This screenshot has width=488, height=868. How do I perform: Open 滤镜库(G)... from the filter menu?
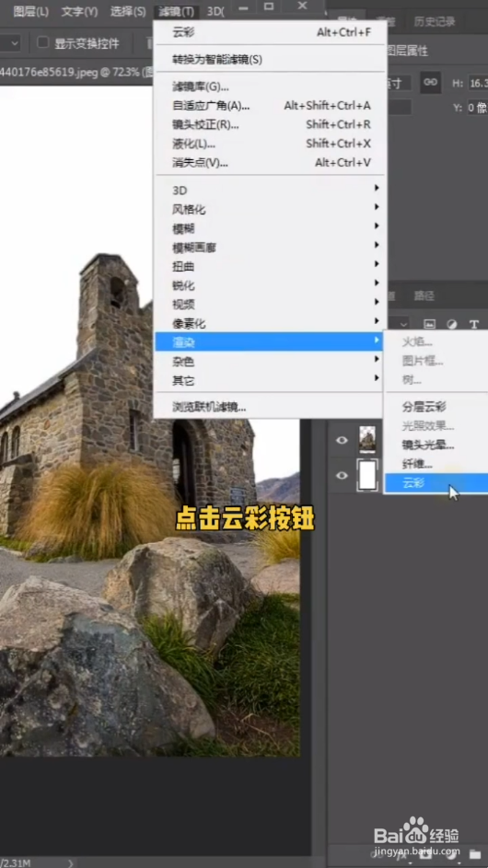click(x=201, y=87)
